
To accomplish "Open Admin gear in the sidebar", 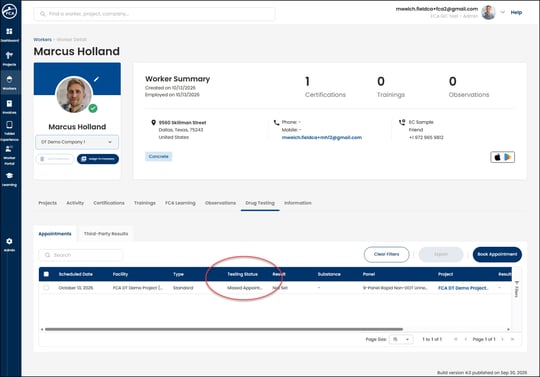I will (9, 244).
